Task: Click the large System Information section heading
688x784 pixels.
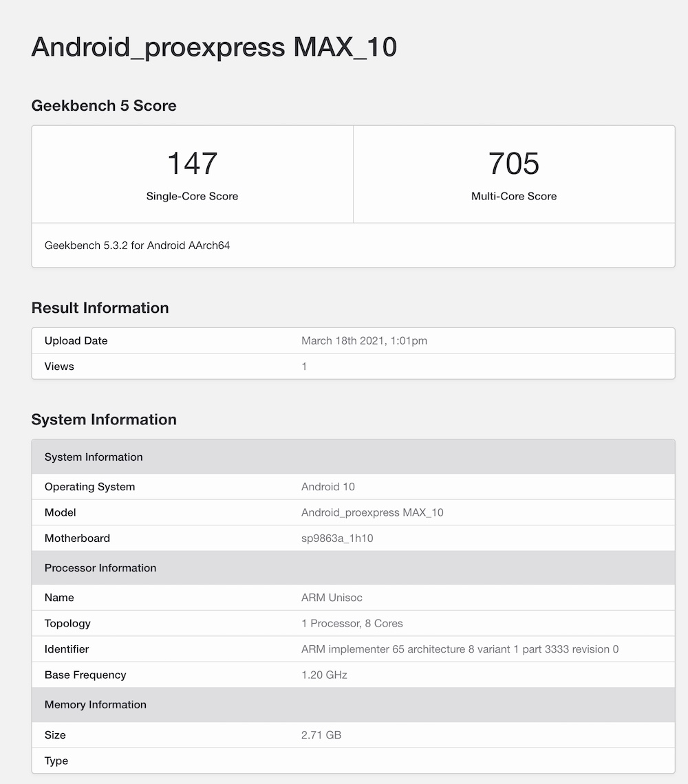Action: (x=104, y=419)
